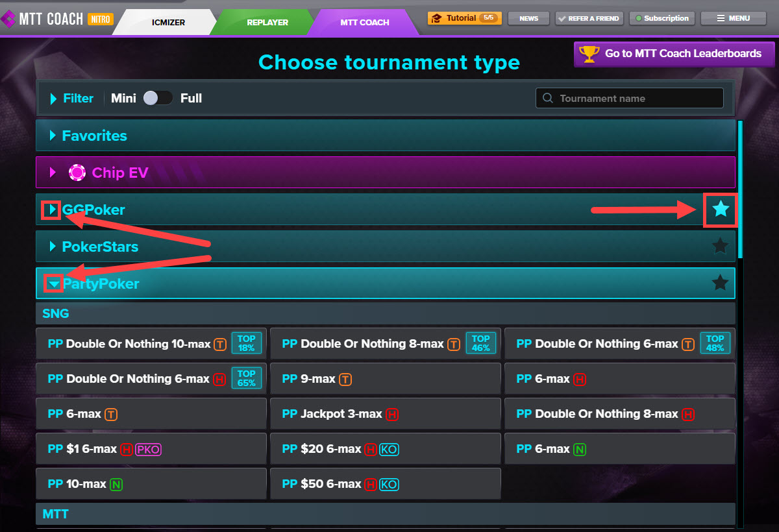Click the Tournament name search field
The image size is (779, 532).
coord(629,98)
